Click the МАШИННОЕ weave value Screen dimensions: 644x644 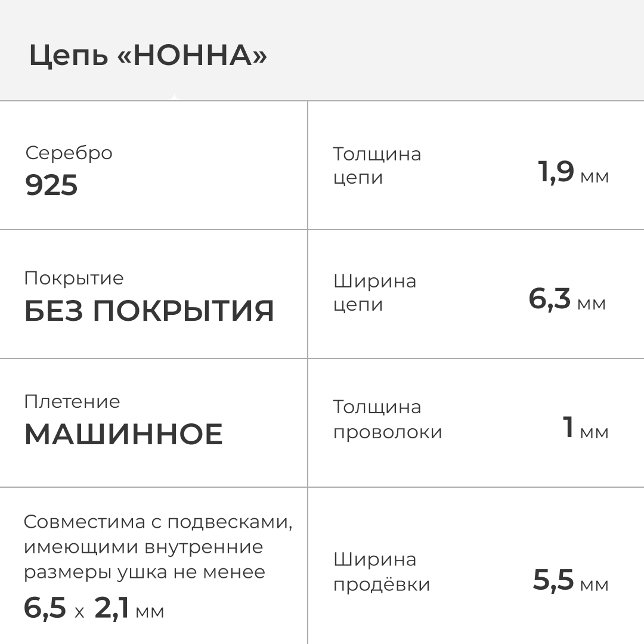[123, 434]
